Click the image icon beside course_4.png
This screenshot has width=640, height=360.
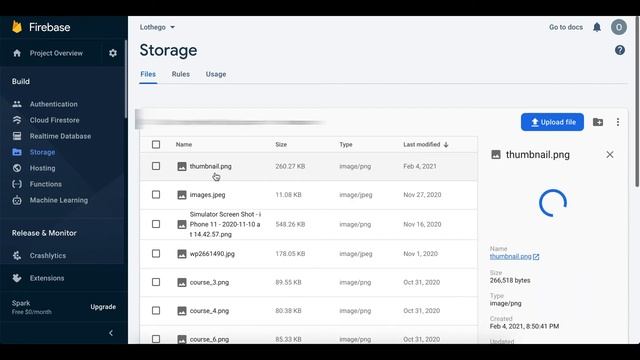click(182, 311)
